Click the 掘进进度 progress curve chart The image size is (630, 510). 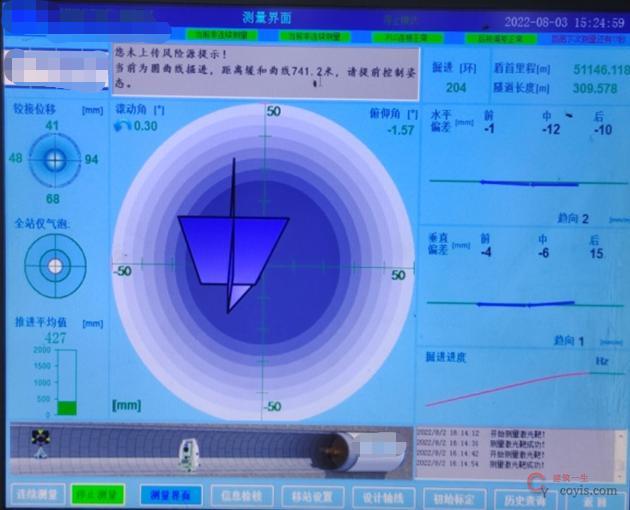[525, 388]
